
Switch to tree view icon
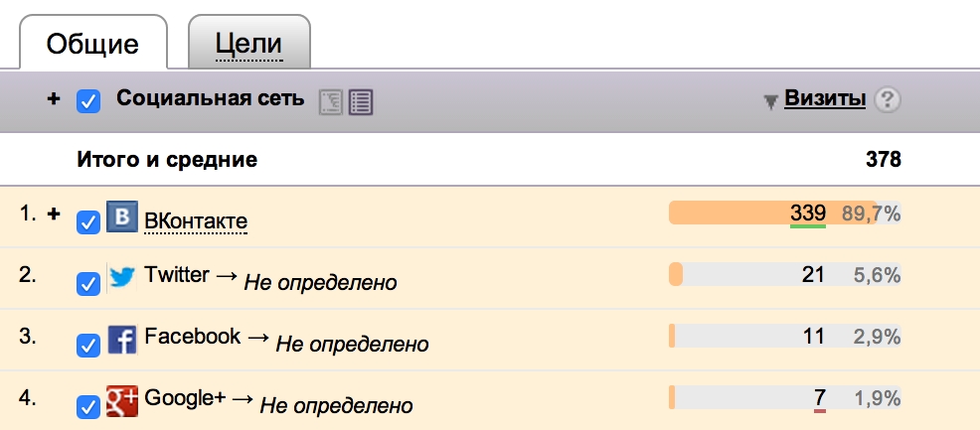pyautogui.click(x=330, y=101)
